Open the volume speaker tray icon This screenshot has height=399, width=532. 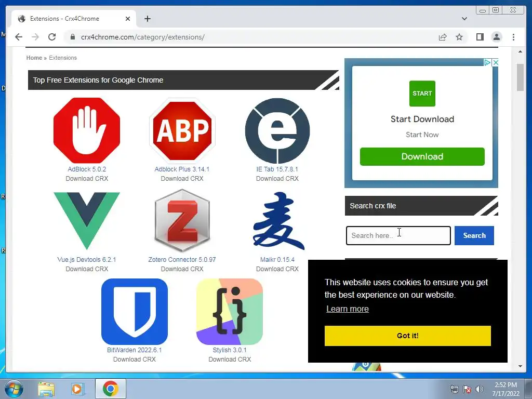[x=480, y=389]
